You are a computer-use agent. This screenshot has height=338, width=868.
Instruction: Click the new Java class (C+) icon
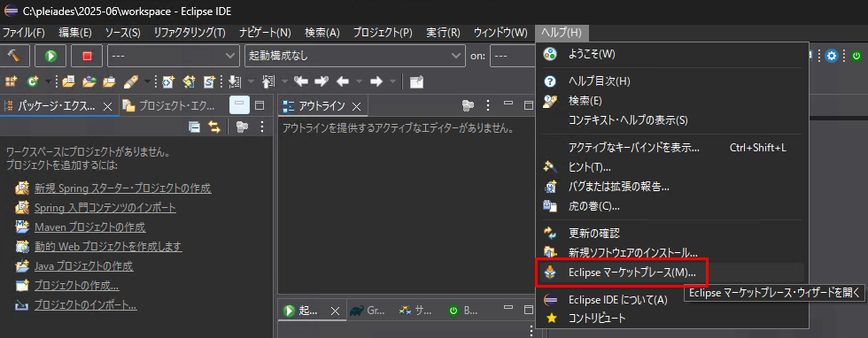click(33, 82)
